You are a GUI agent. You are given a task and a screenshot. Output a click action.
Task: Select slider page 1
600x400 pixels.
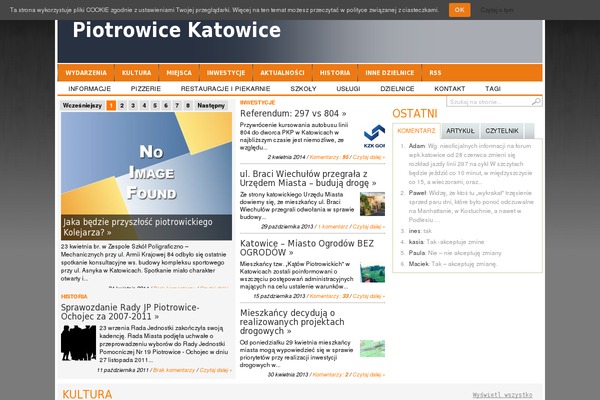pyautogui.click(x=111, y=105)
